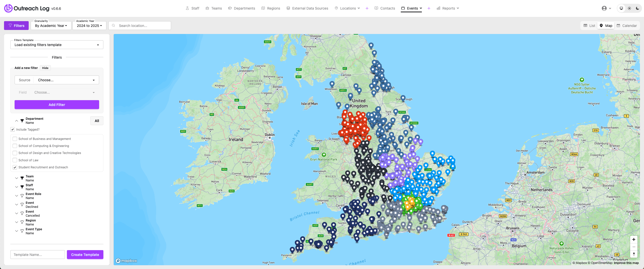Click the Search location input field
This screenshot has width=644, height=269.
[143, 26]
